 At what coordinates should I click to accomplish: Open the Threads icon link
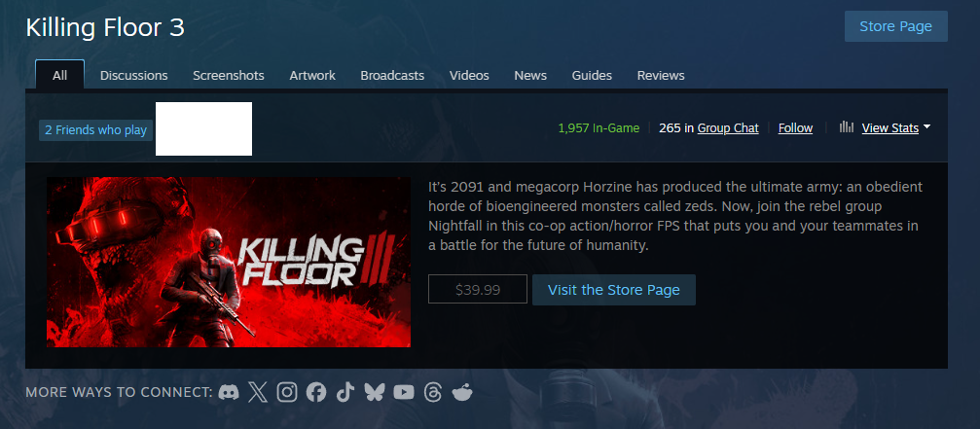[433, 392]
